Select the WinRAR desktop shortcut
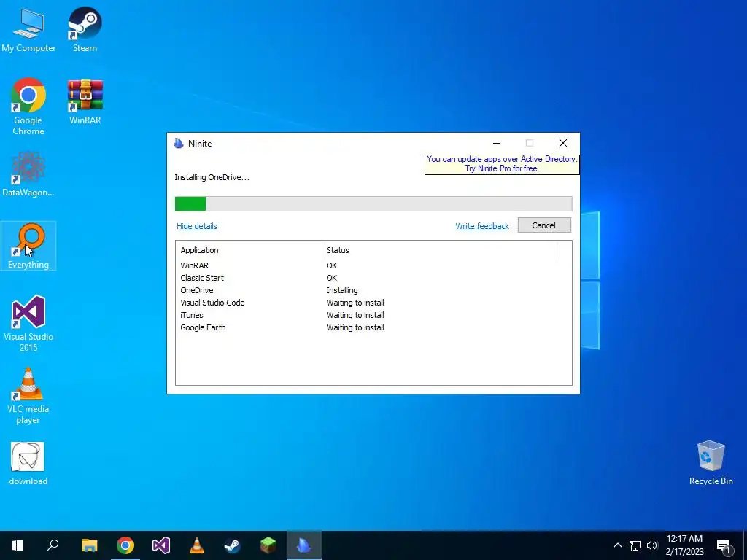Image resolution: width=747 pixels, height=560 pixels. pyautogui.click(x=85, y=102)
